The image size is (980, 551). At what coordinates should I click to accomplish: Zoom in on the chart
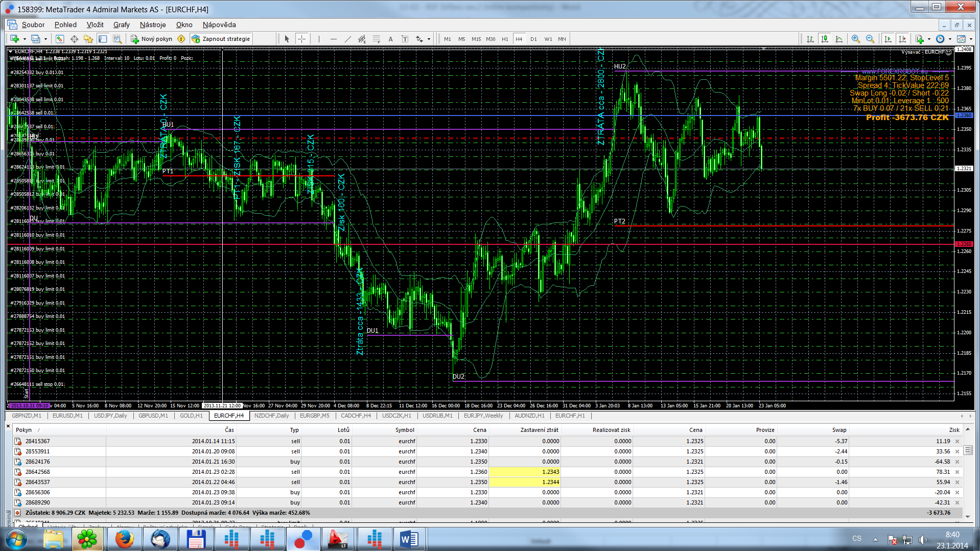(856, 39)
